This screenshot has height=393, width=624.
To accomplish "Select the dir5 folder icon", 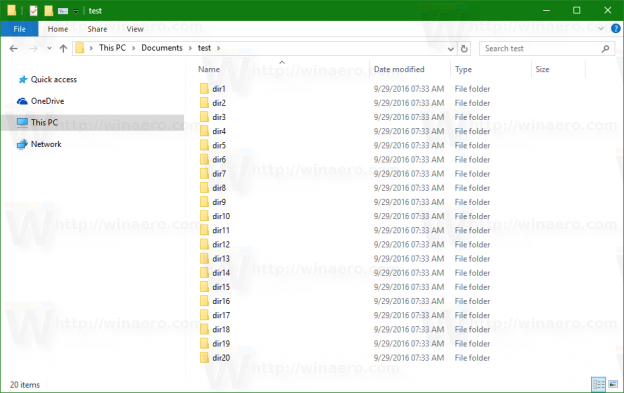I will pos(204,146).
